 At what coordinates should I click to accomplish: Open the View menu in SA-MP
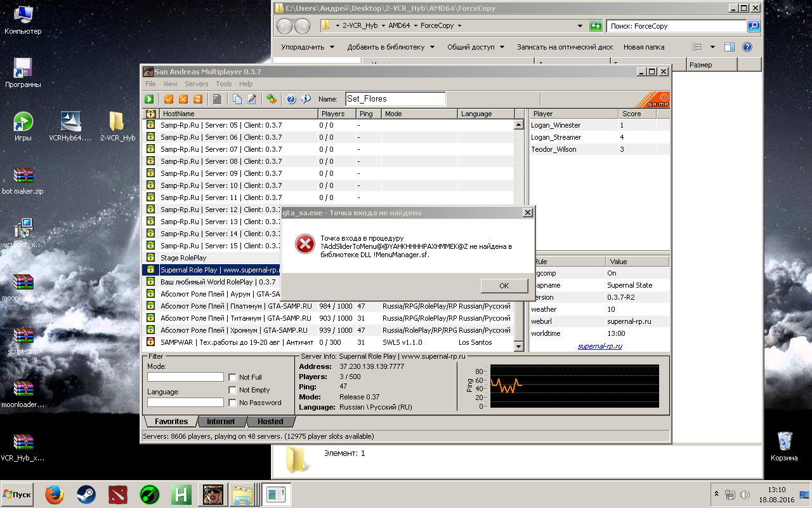pyautogui.click(x=170, y=84)
